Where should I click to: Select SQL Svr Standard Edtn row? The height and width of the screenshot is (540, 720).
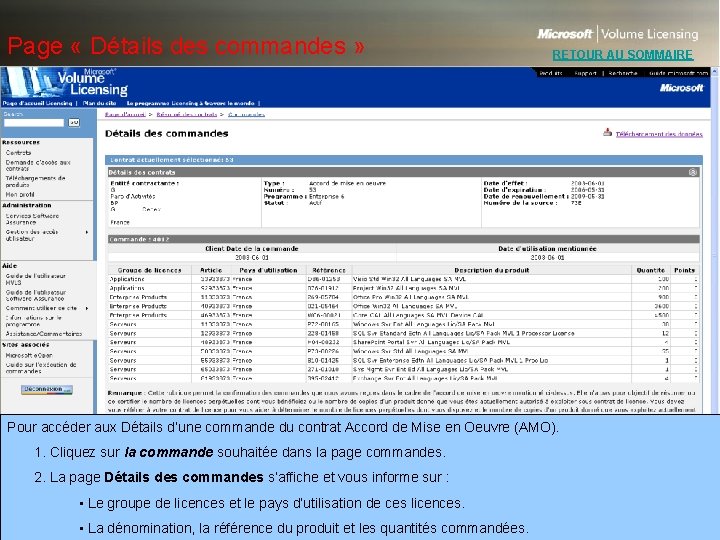(x=404, y=333)
